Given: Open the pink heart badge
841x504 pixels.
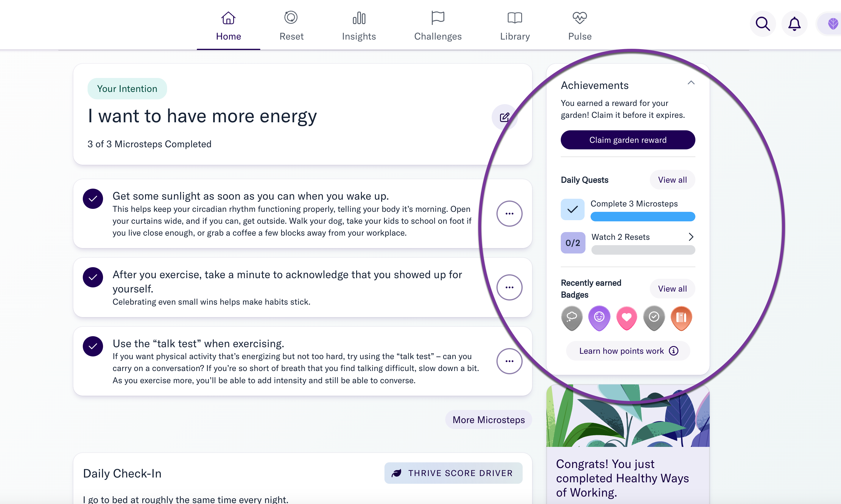Looking at the screenshot, I should (x=627, y=318).
